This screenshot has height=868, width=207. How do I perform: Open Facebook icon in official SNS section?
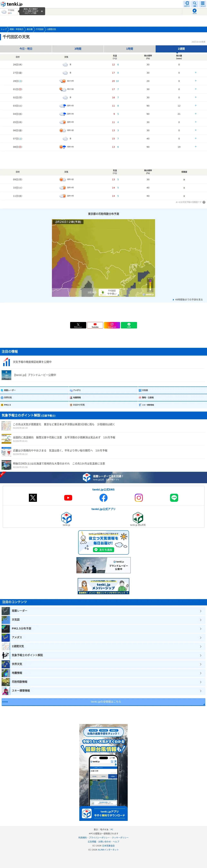(103, 498)
